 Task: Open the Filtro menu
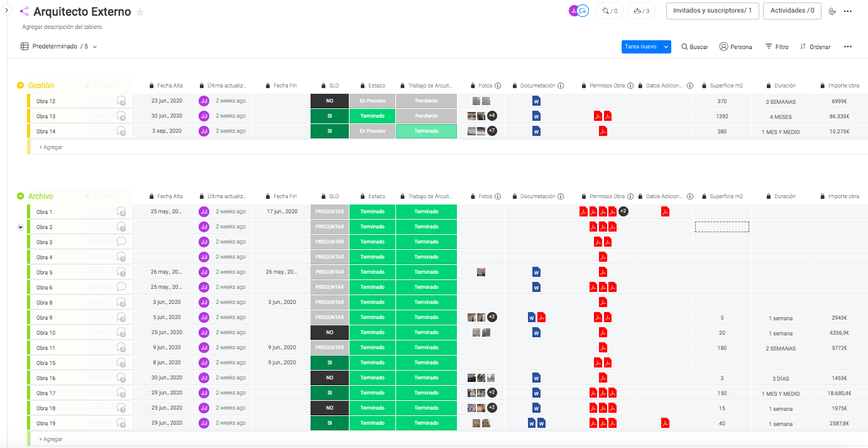[x=777, y=47]
